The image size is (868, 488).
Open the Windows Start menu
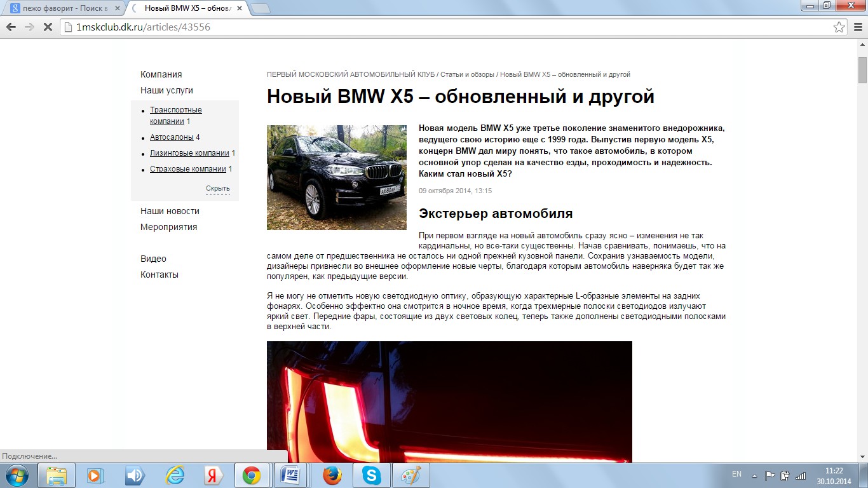pos(16,475)
